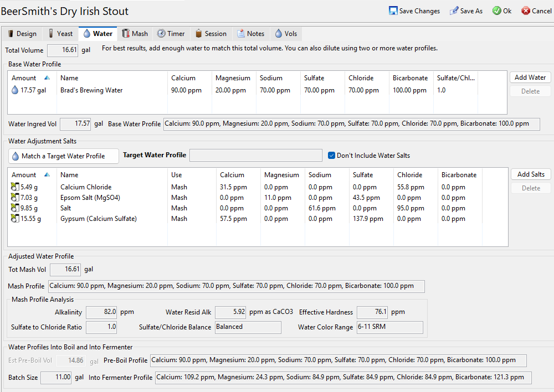Click Bicarbonate column header in salts list
This screenshot has width=554, height=392.
coord(459,175)
